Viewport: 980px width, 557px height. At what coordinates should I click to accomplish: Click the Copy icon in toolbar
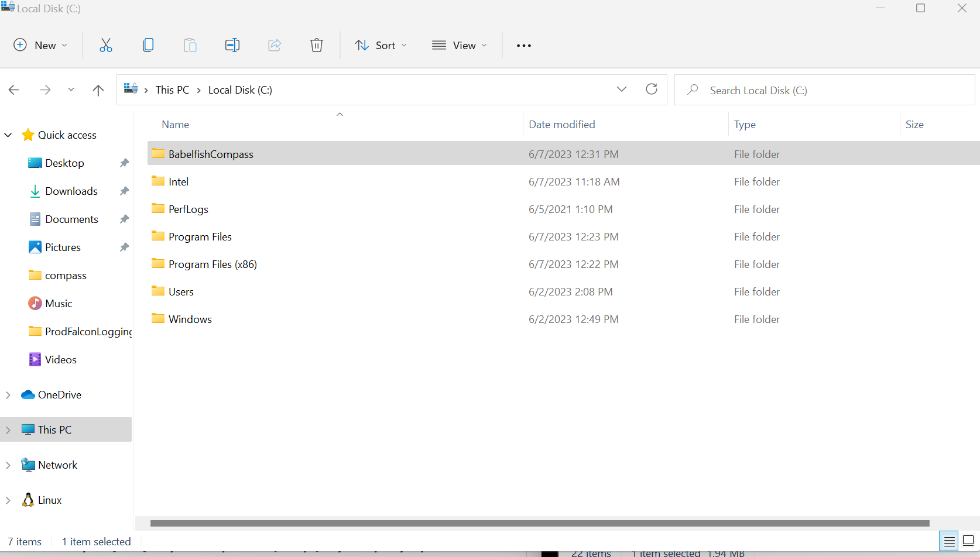pyautogui.click(x=148, y=45)
